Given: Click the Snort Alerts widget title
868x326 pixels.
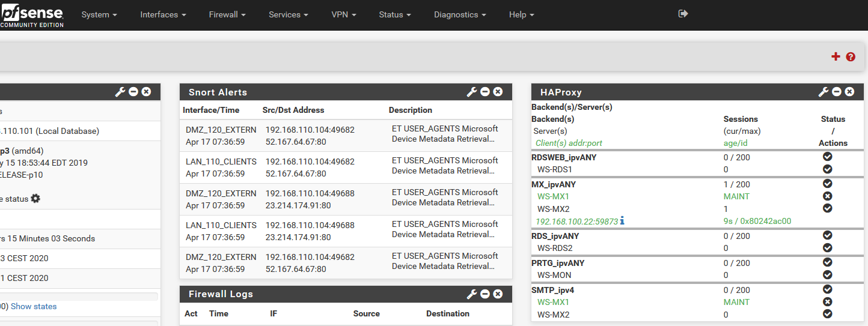Looking at the screenshot, I should 218,92.
